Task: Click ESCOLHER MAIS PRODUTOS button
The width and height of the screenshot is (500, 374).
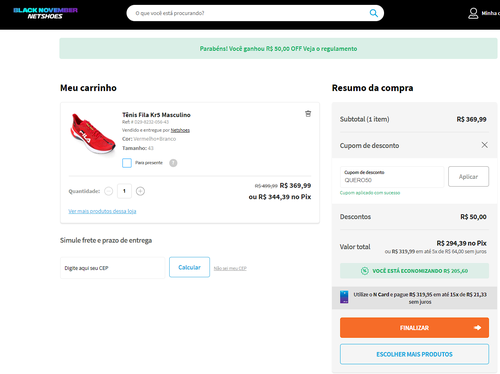Action: [x=414, y=354]
